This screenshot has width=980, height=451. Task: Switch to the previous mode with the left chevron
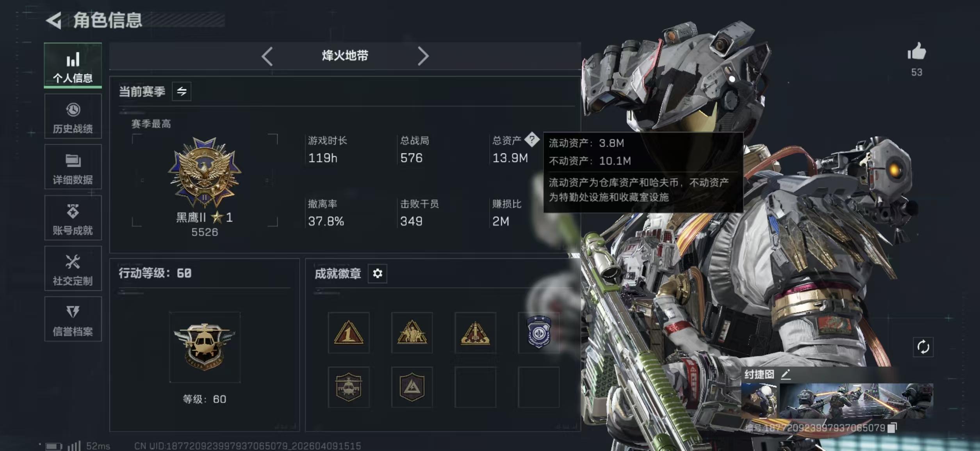tap(267, 56)
